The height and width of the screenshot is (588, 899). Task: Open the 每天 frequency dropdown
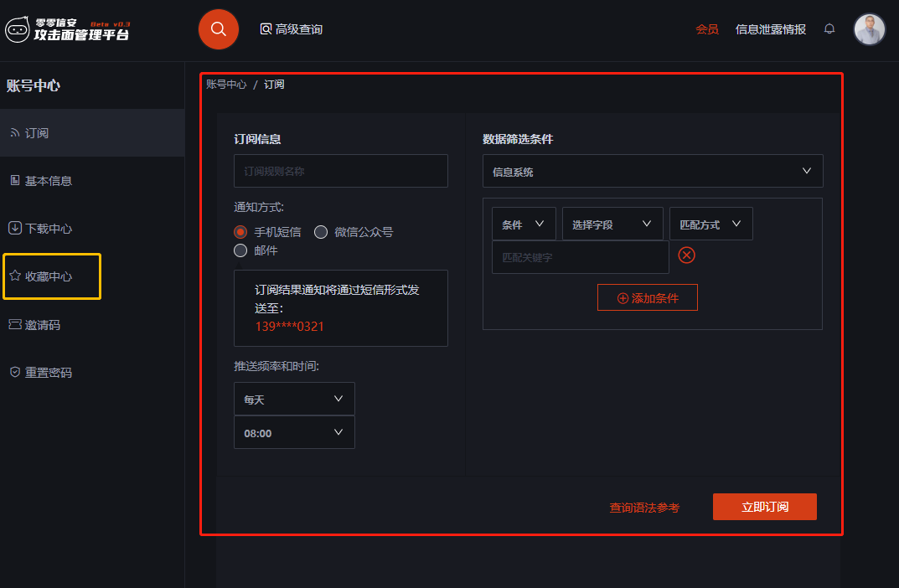click(294, 400)
